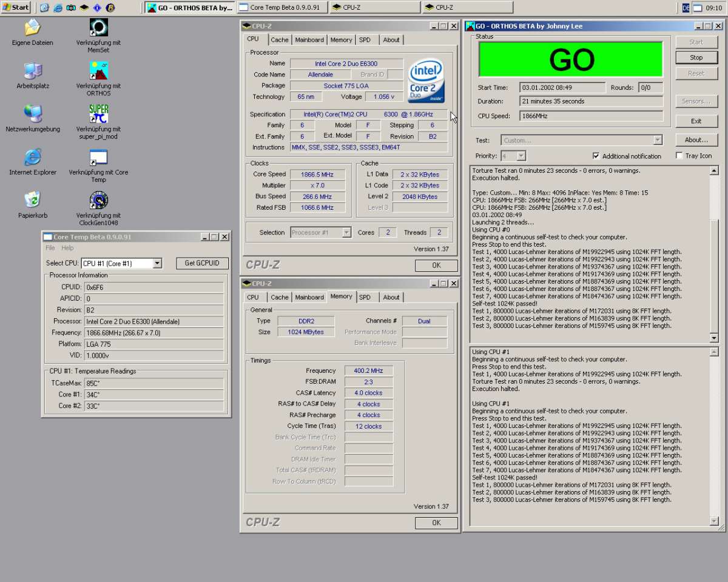
Task: Open Cache tab in upper CPU-Z window
Action: (280, 39)
